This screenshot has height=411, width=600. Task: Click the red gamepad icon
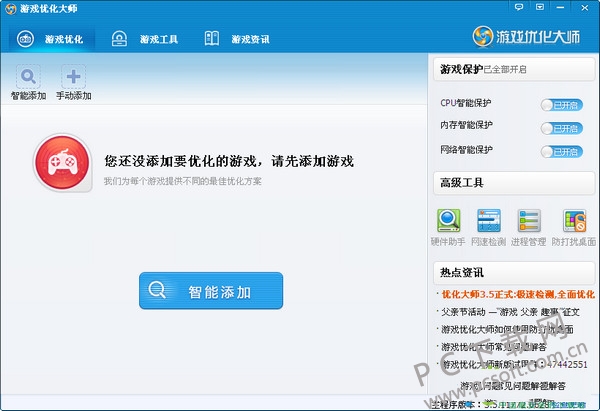62,163
